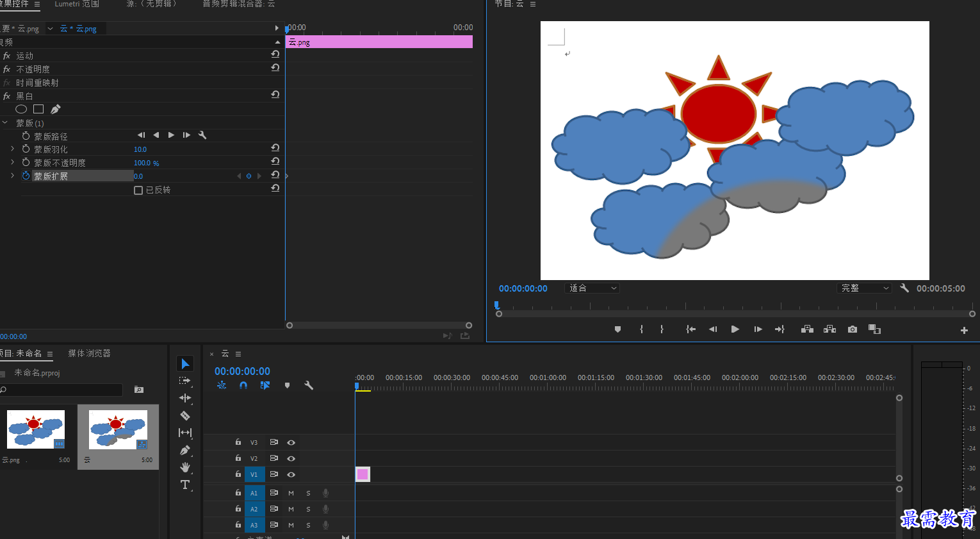Add marker in program monitor
The height and width of the screenshot is (539, 980).
pyautogui.click(x=617, y=329)
